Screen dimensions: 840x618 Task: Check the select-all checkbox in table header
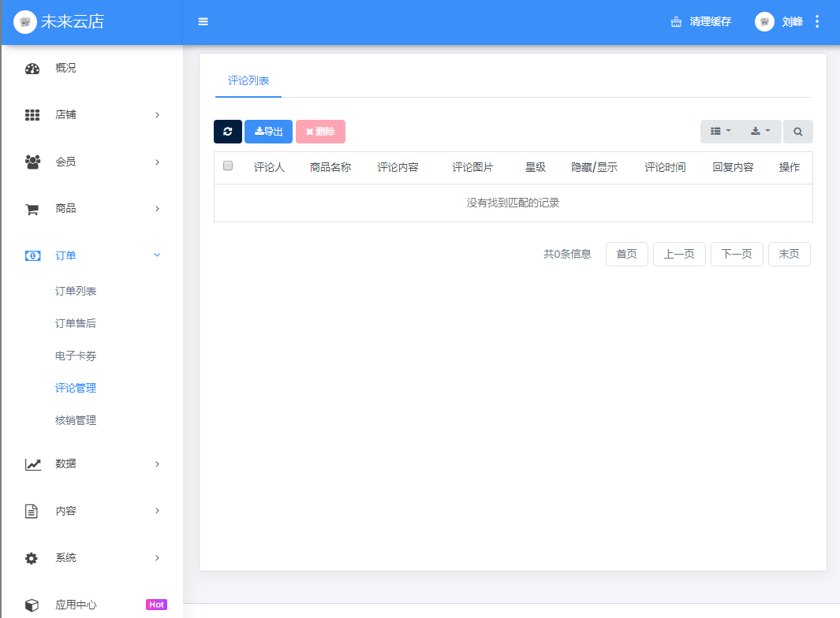(228, 166)
